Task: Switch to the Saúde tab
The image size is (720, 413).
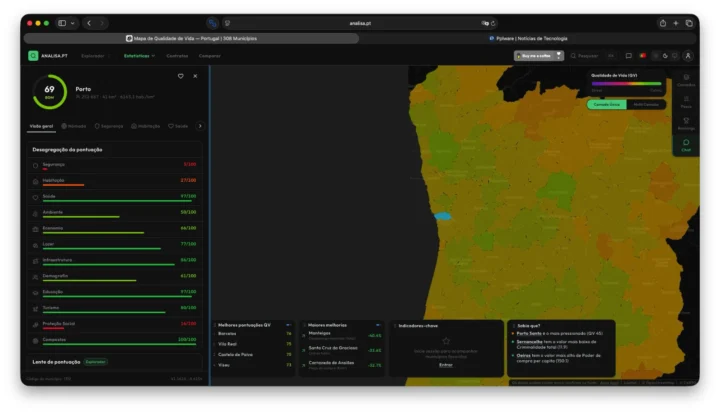Action: tap(178, 126)
